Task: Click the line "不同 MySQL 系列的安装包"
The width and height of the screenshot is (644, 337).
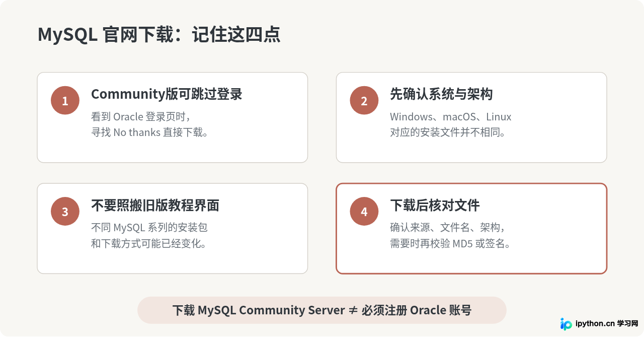Action: (x=149, y=228)
